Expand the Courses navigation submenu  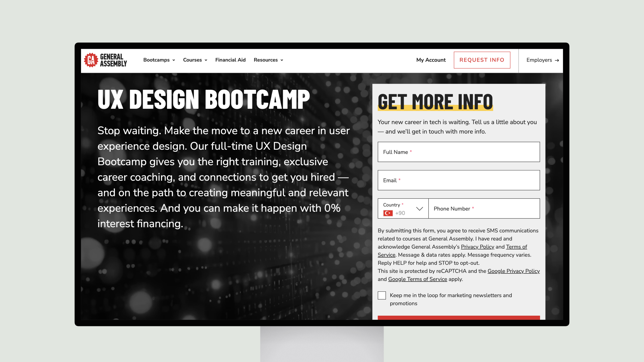(195, 60)
